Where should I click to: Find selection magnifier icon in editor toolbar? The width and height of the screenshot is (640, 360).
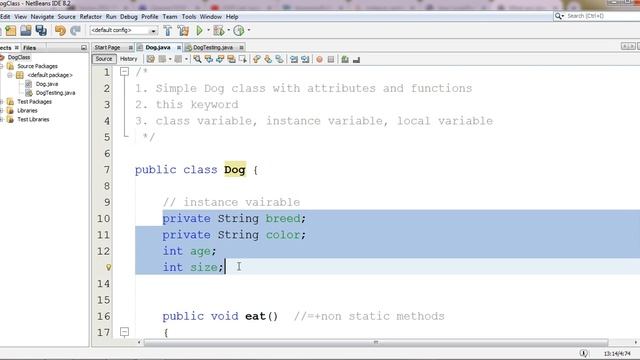[197, 59]
